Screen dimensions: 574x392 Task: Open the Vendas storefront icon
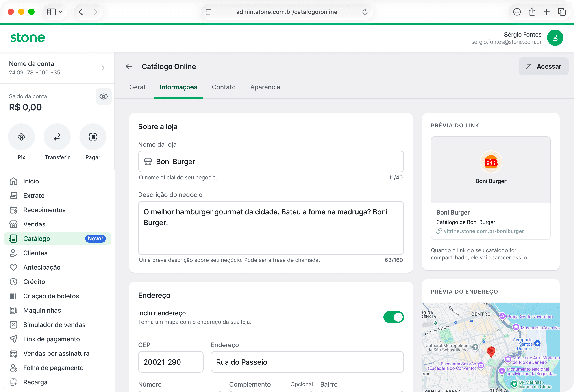tap(13, 224)
